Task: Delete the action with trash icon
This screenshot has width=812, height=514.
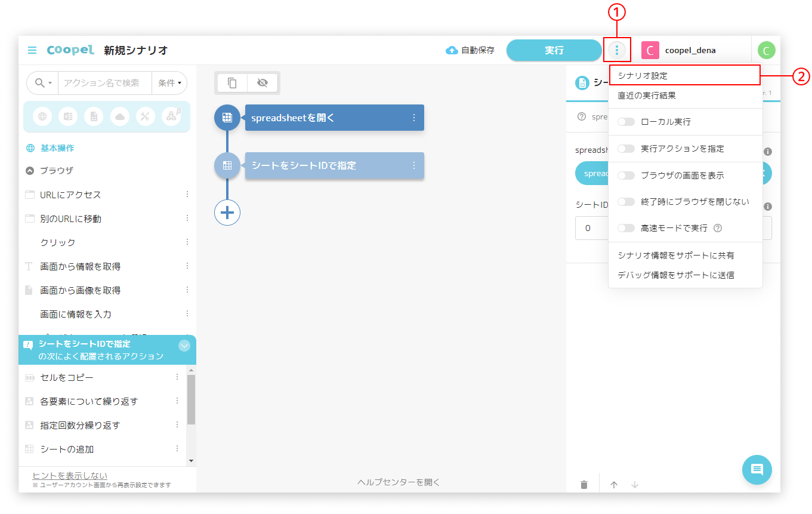Action: (584, 485)
